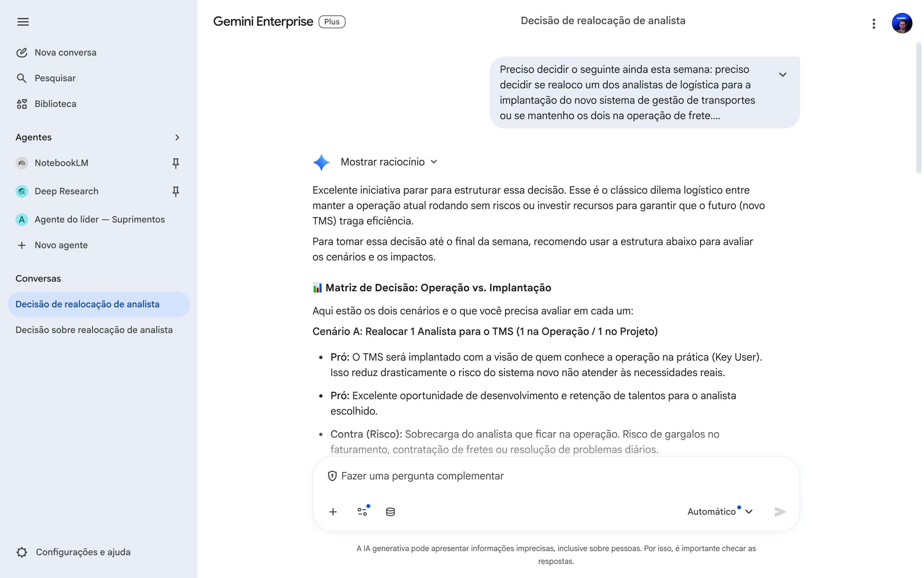924x578 pixels.
Task: Click the Gemini Enterprise logo text
Action: tap(263, 22)
